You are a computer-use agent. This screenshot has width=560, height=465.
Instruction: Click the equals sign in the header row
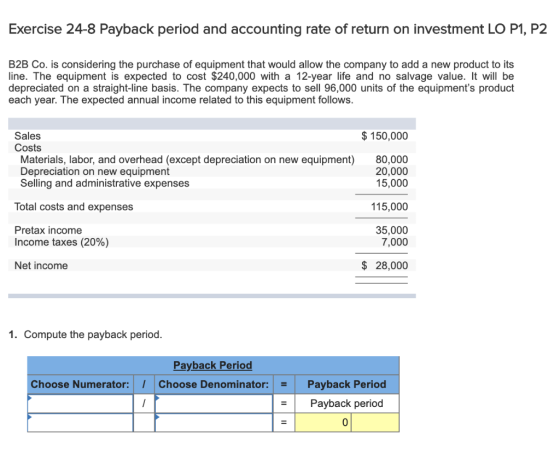pyautogui.click(x=284, y=384)
